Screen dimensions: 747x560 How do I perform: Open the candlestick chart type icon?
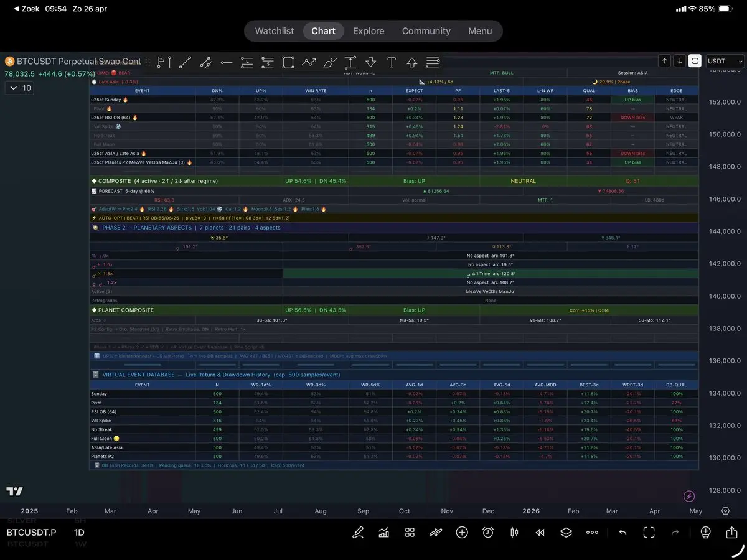pyautogui.click(x=514, y=533)
